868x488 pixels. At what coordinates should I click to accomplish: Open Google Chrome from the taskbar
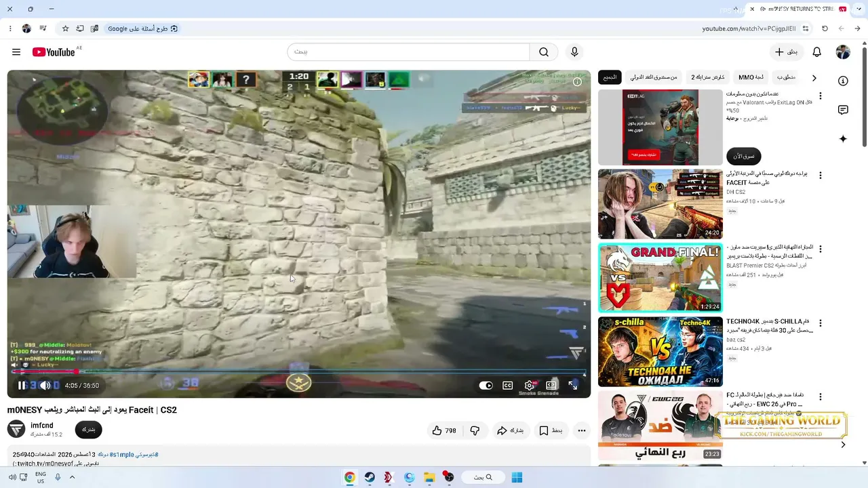349,477
